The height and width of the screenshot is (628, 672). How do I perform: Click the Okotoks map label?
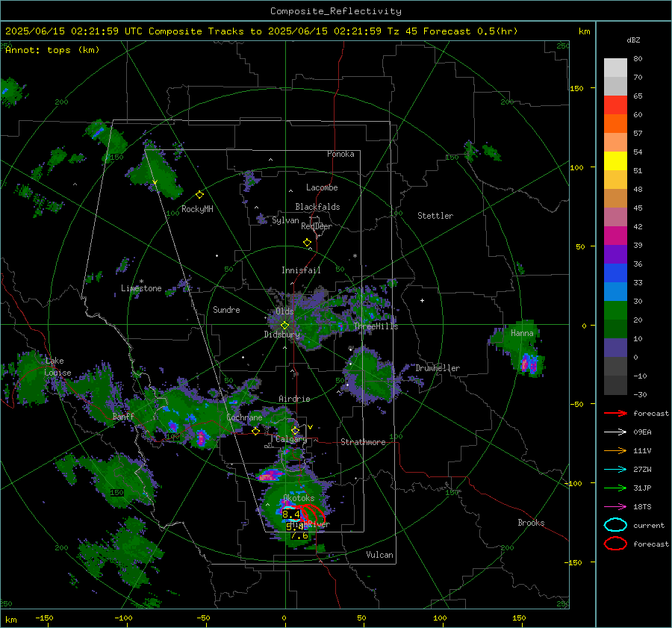[x=299, y=498]
